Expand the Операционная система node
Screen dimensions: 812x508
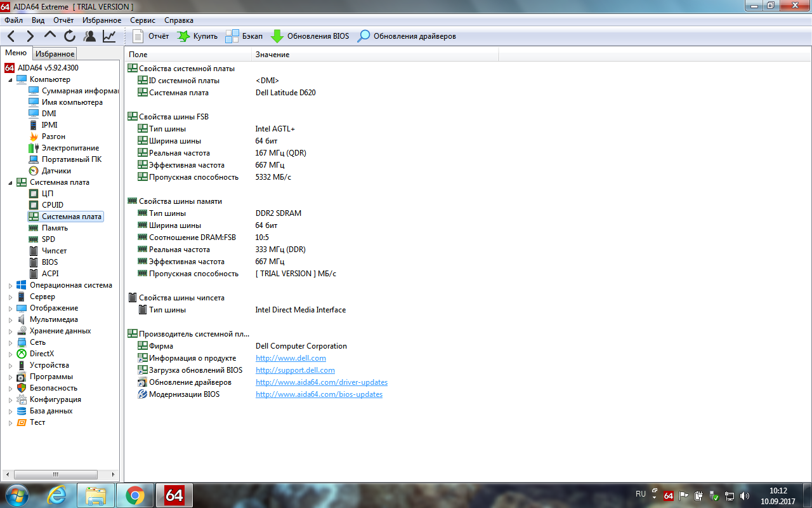(x=10, y=286)
